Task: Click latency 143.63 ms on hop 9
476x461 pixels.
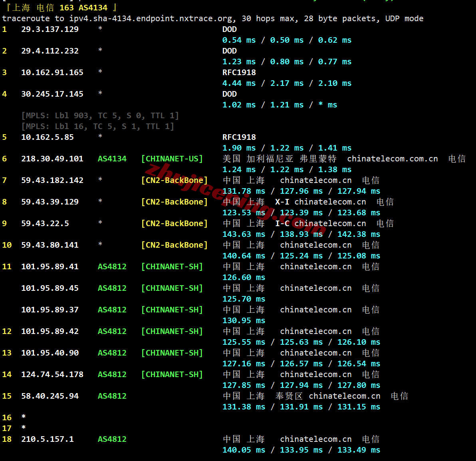Action: pyautogui.click(x=244, y=234)
